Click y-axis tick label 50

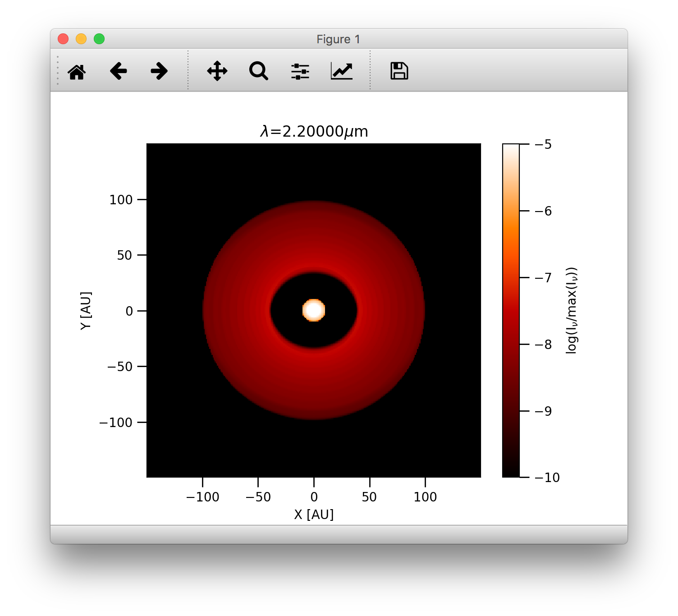pyautogui.click(x=124, y=255)
